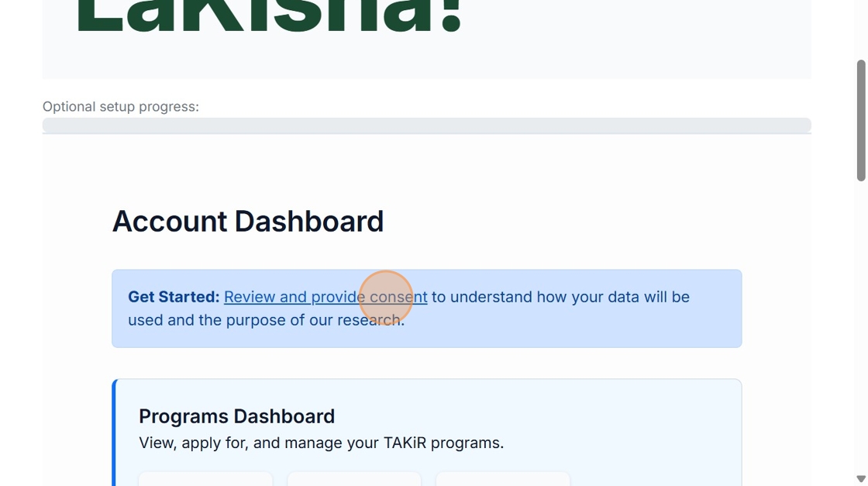Screen dimensions: 868x486
Task: Click the blue accent bar on Programs card
Action: click(x=114, y=434)
